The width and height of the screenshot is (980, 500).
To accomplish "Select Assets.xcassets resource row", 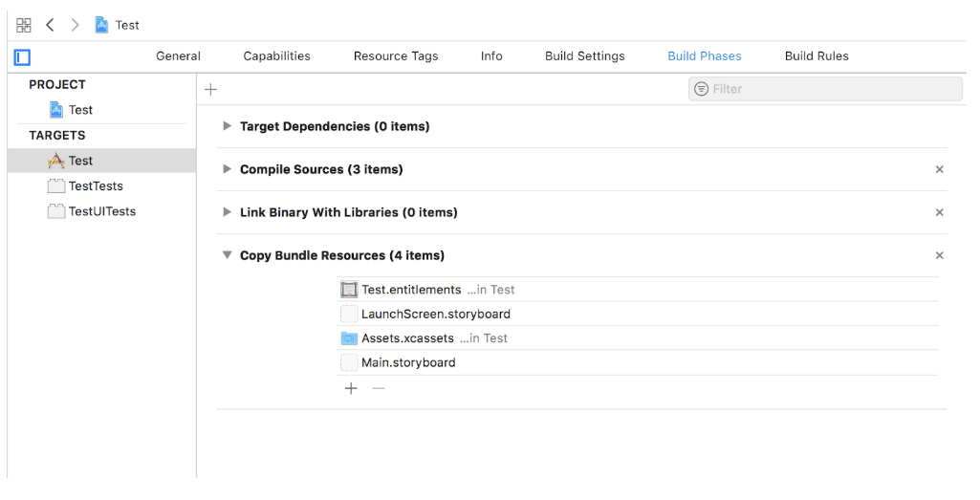I will [x=638, y=338].
